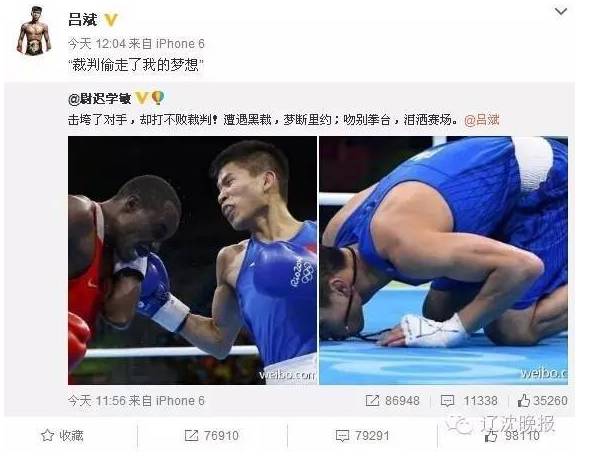Like the original post with 35260 thumbs-up
The height and width of the screenshot is (458, 591).
pyautogui.click(x=542, y=400)
